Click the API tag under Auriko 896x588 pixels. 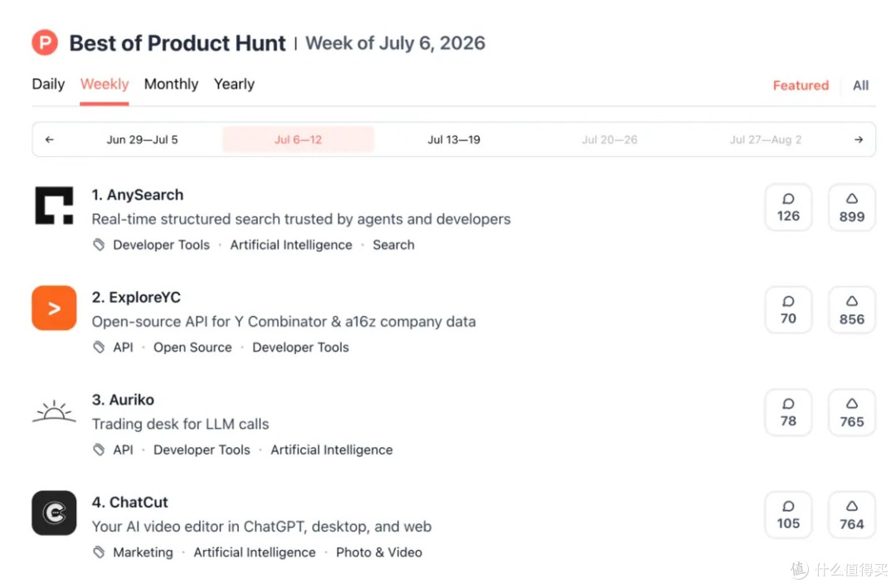click(x=123, y=450)
